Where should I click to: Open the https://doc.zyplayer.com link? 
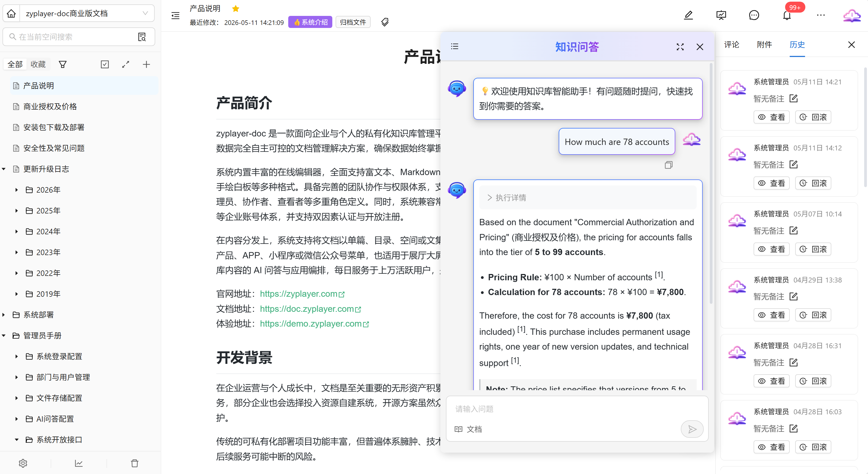tap(310, 309)
